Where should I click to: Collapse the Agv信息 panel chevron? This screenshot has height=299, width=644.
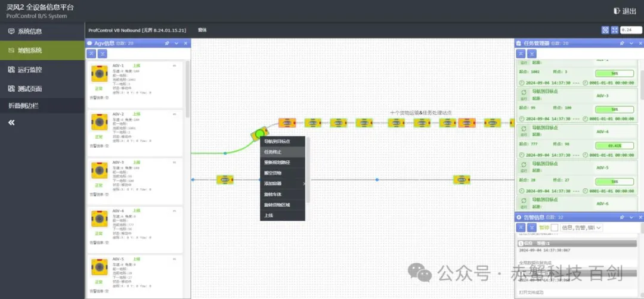(176, 43)
